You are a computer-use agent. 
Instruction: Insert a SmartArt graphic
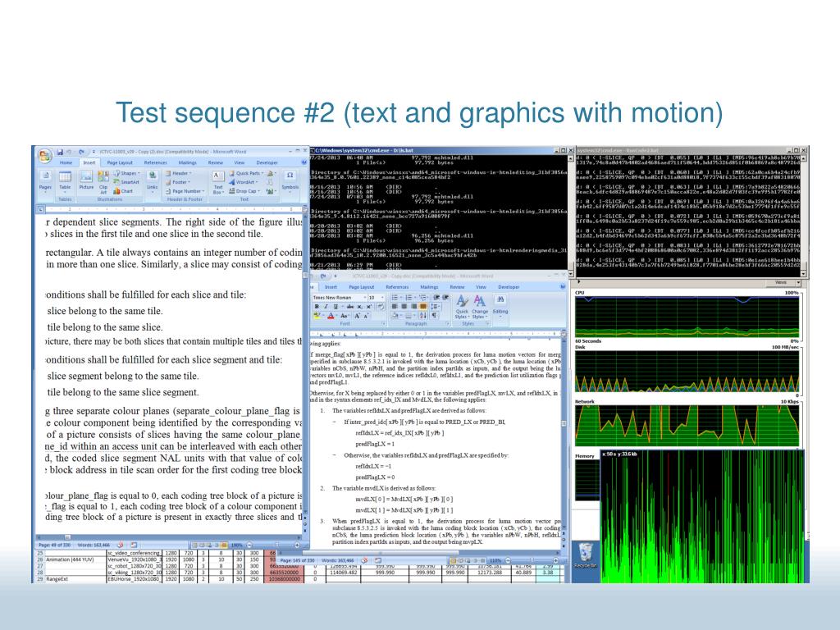[126, 182]
